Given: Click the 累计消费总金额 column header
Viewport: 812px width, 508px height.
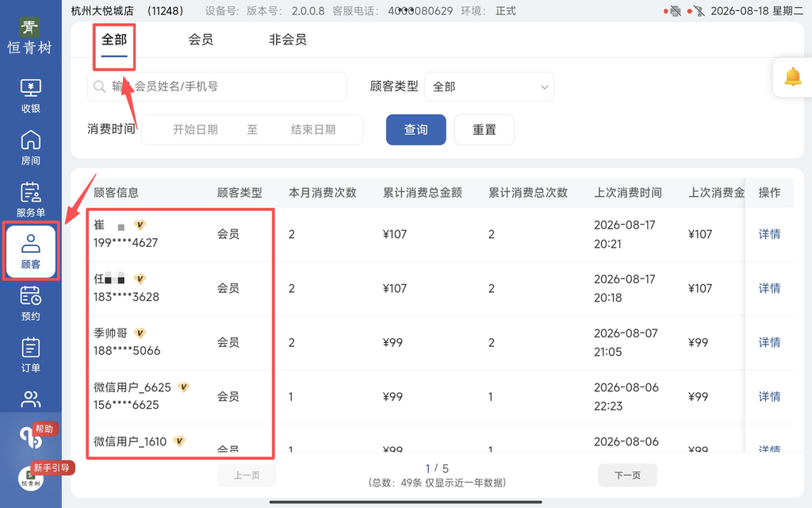Looking at the screenshot, I should tap(423, 193).
